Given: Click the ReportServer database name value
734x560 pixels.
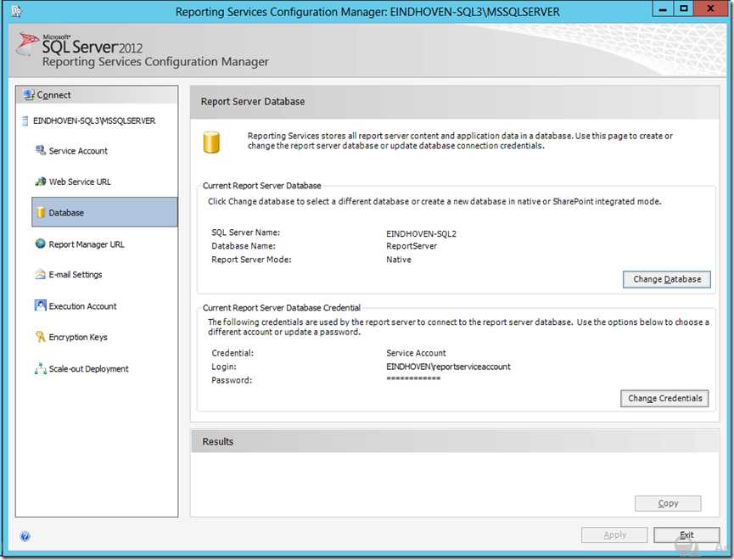Looking at the screenshot, I should coord(412,246).
